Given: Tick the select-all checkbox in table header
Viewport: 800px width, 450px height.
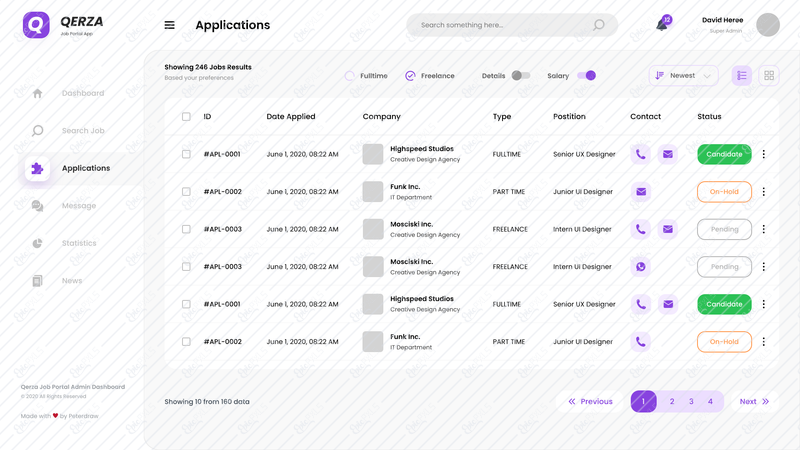Looking at the screenshot, I should 186,117.
